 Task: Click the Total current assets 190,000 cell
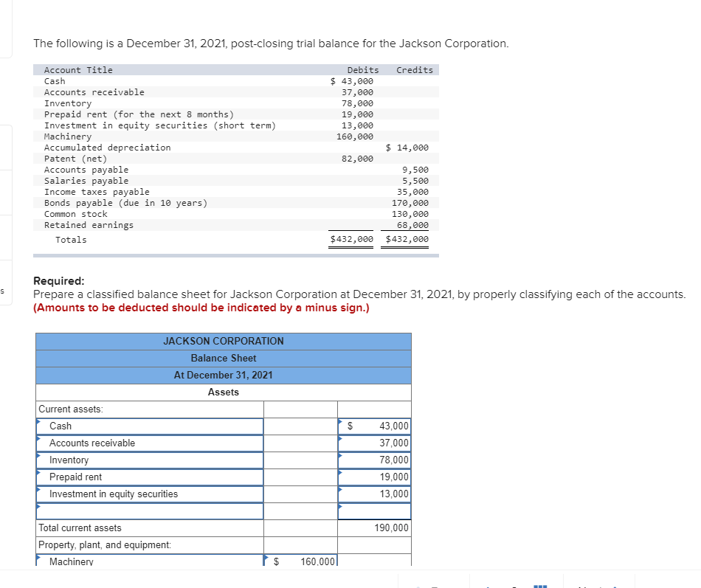[x=376, y=528]
